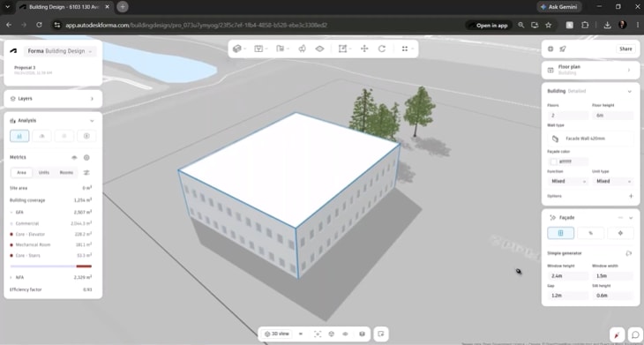
Task: Open Chrome downloads icon
Action: coord(608,25)
